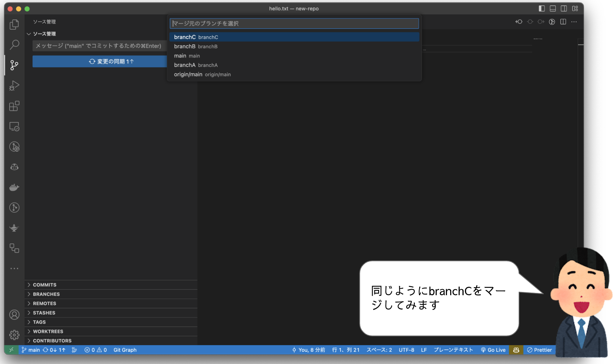
Task: Click the GitHub Copilot status bar icon
Action: pos(516,350)
